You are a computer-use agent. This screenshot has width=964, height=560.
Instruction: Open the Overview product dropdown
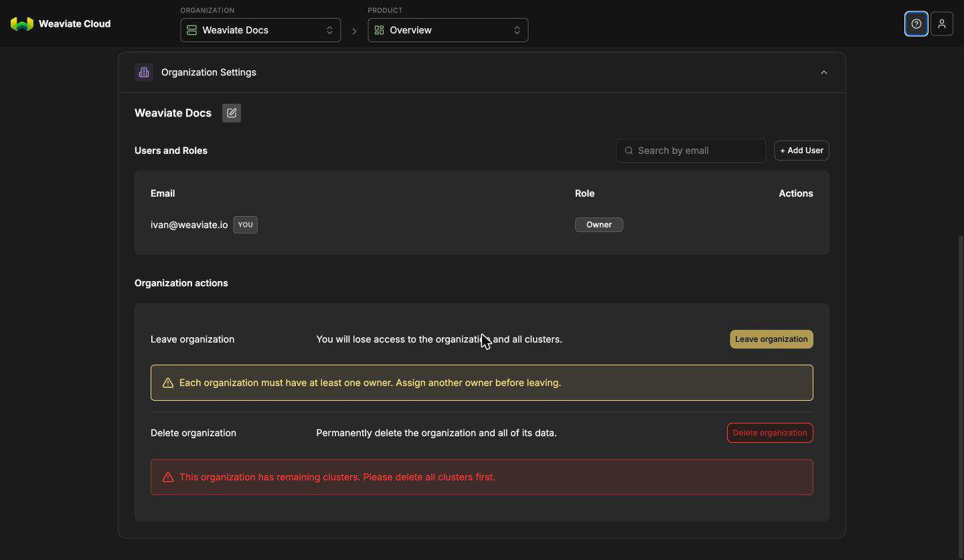point(448,30)
